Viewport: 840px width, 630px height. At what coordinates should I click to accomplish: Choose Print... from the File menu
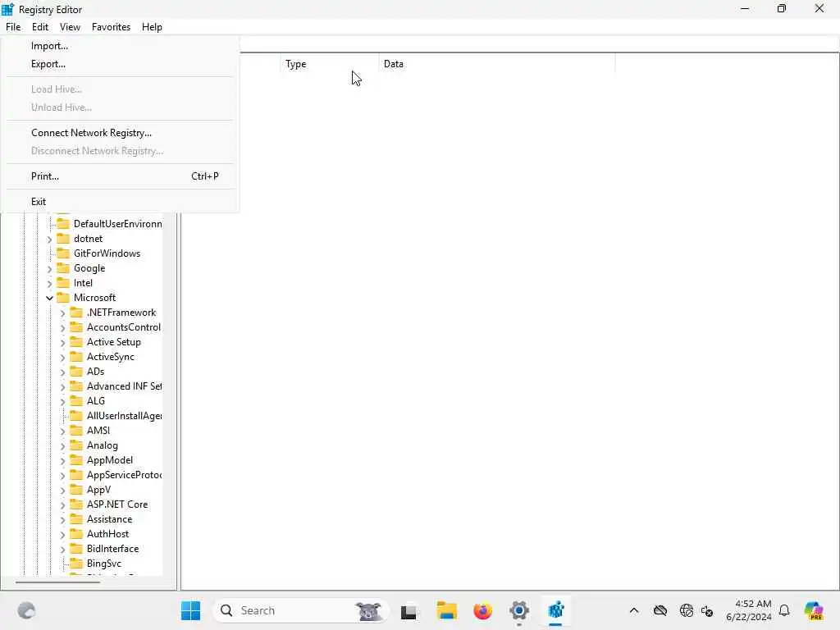[120, 176]
